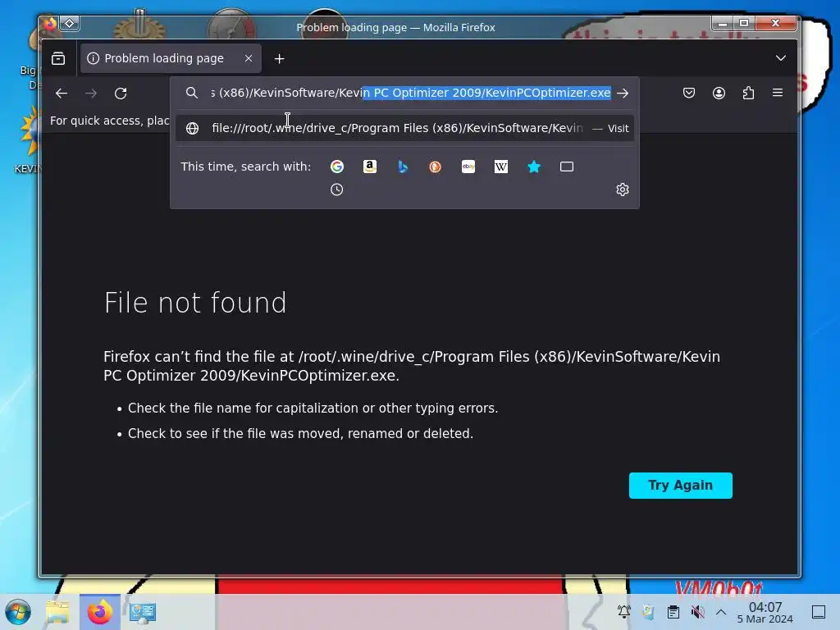840x630 pixels.
Task: Click the Firefox window menu icon in title bar
Action: click(x=50, y=24)
